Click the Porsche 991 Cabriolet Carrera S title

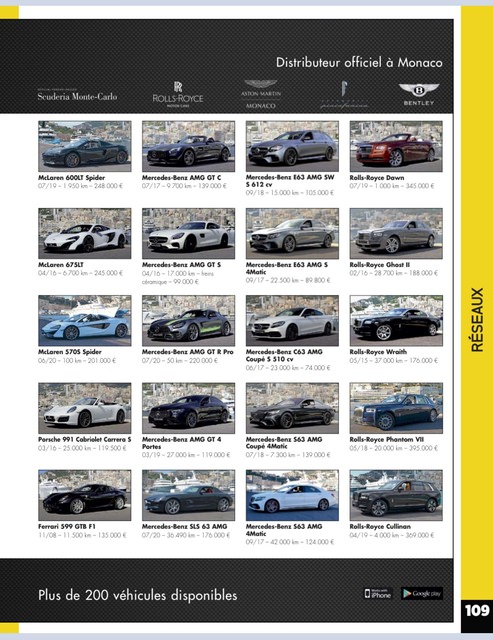pyautogui.click(x=85, y=440)
